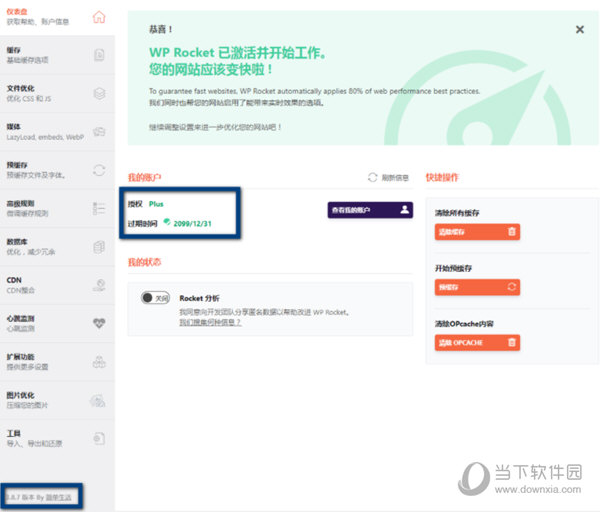Viewport: 600px width, 512px height.
Task: Open the CDN sidebar tab
Action: [x=57, y=285]
